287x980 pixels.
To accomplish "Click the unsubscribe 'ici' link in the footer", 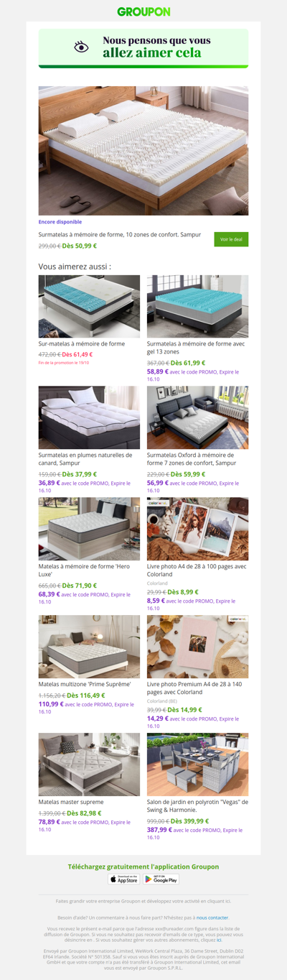I will [x=220, y=940].
